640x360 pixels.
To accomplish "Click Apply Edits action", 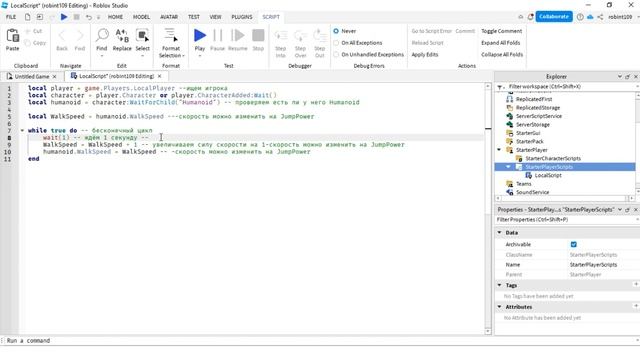I will coord(424,54).
